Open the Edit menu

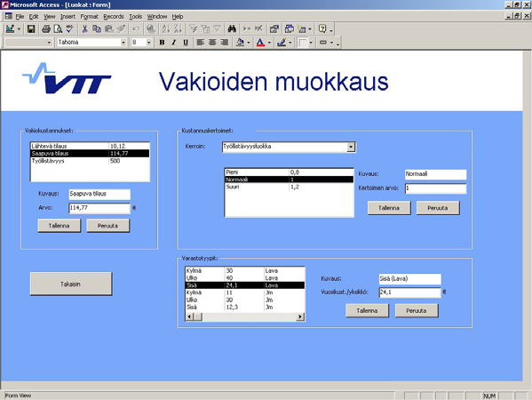click(x=34, y=16)
